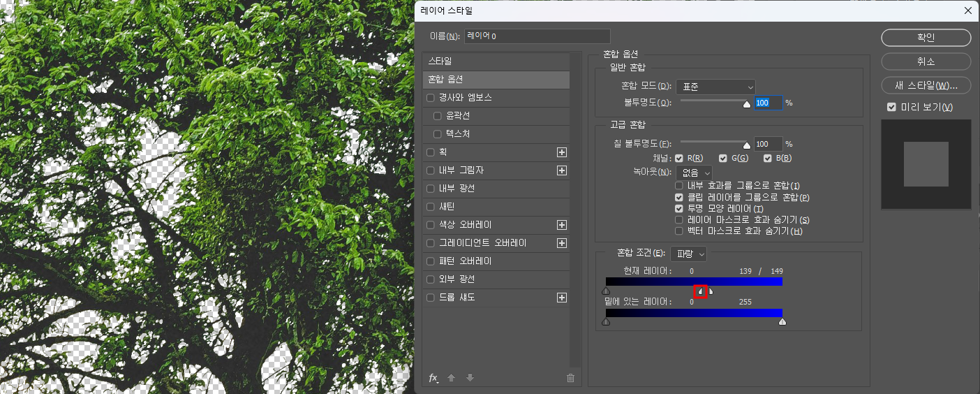Click the effects list vertical scrollbar
Screen dimensions: 980x394
tap(576, 210)
